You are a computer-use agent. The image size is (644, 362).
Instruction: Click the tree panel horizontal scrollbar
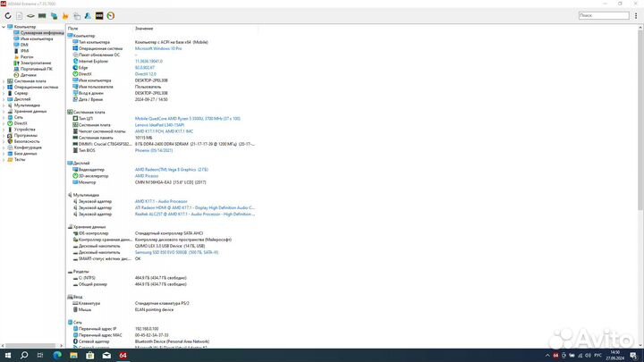pyautogui.click(x=31, y=346)
